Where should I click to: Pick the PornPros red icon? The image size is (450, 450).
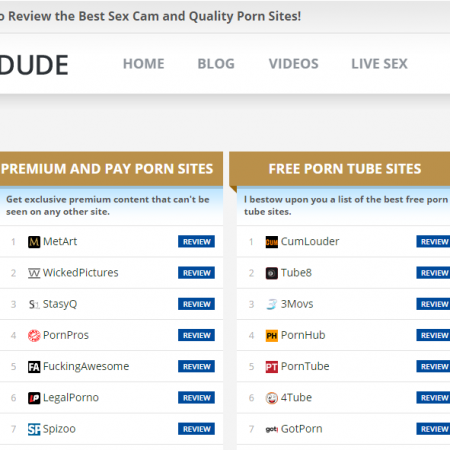tap(34, 335)
